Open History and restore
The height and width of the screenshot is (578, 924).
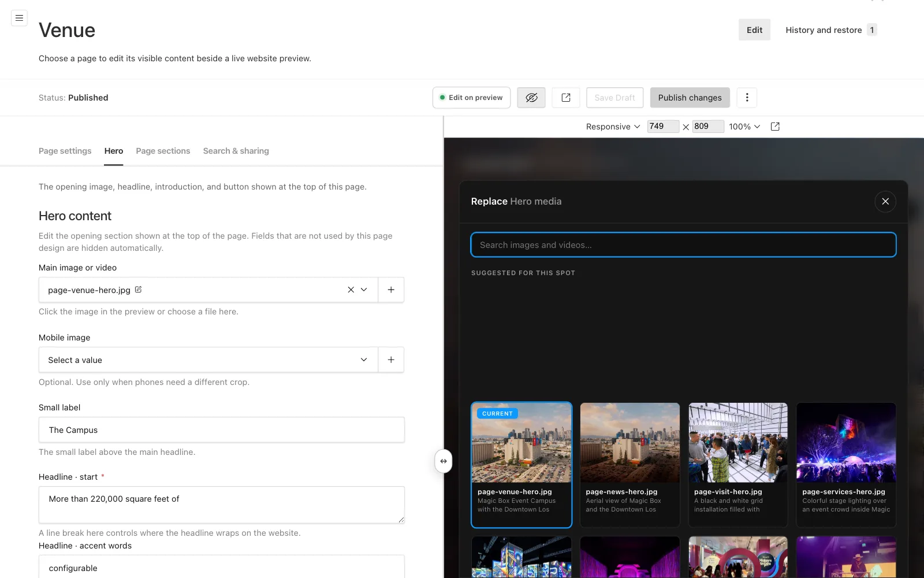(830, 30)
